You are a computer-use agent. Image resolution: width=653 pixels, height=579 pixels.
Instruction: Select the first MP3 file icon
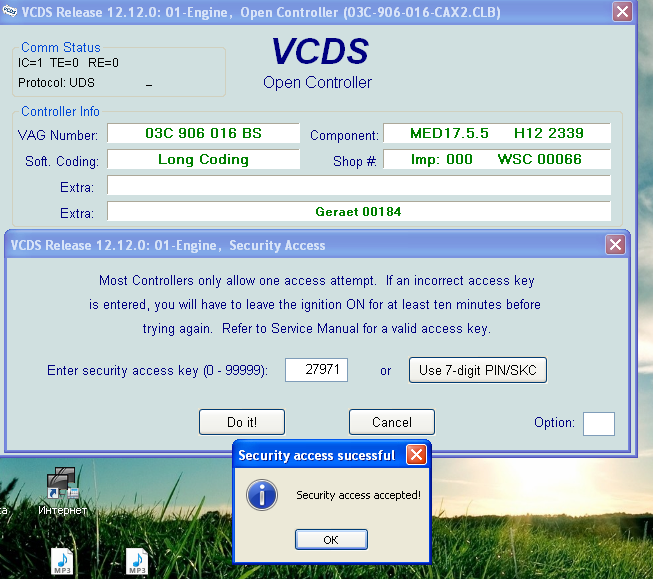coord(62,561)
